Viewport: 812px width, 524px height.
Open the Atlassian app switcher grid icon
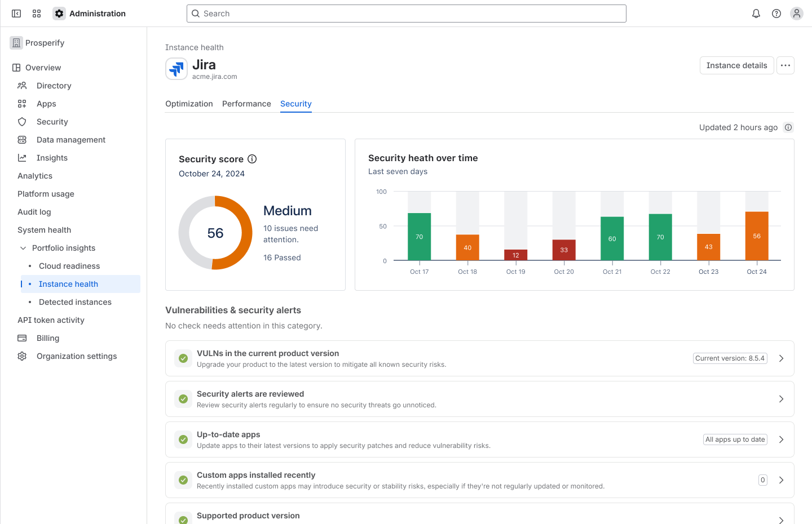tap(36, 13)
